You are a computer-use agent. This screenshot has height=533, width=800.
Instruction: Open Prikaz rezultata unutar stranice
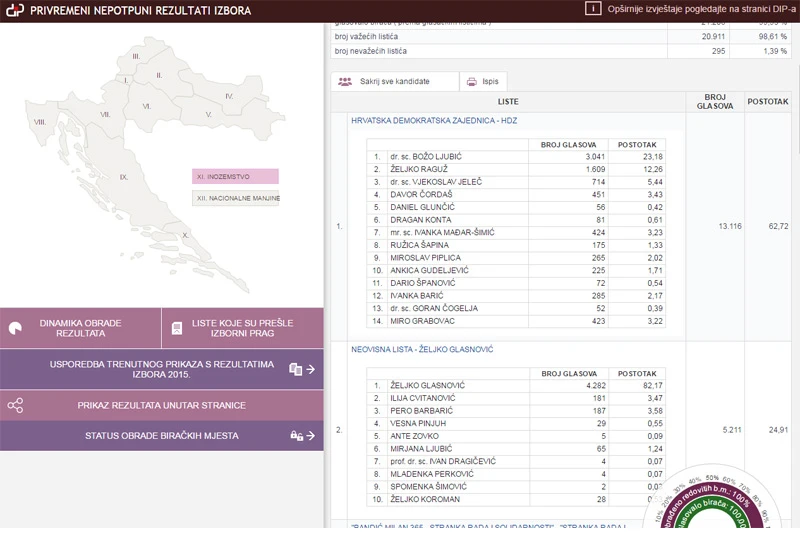[162, 405]
